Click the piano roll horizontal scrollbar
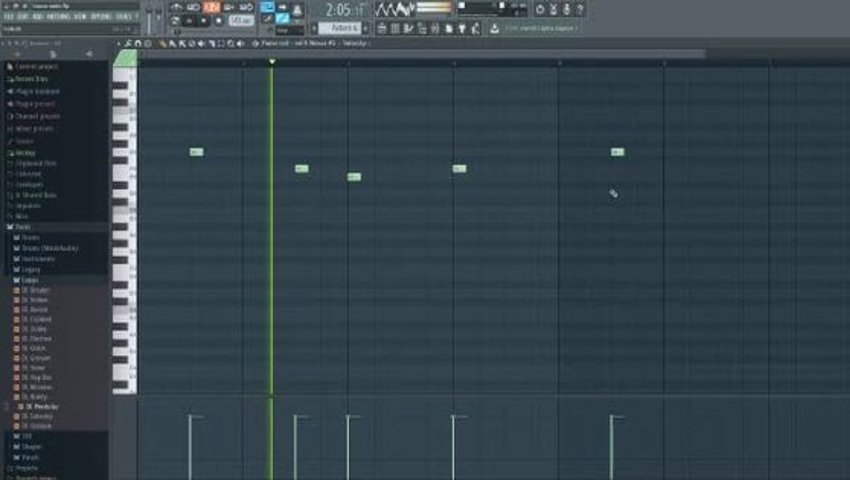The height and width of the screenshot is (480, 850). coord(423,54)
